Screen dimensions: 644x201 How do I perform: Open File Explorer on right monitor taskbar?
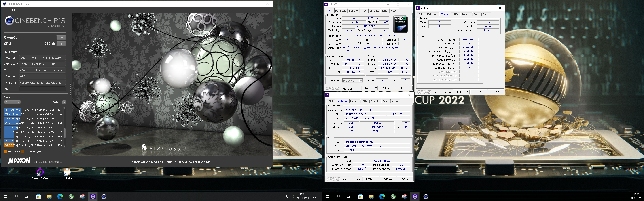[371, 197]
